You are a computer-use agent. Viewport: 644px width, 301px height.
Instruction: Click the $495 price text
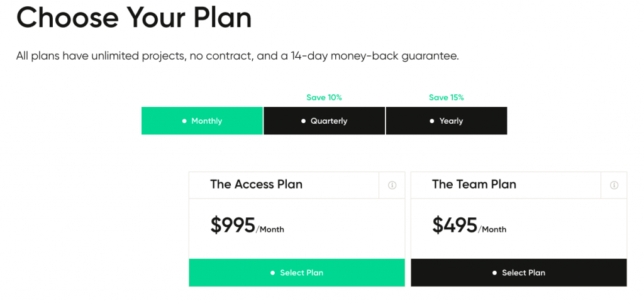455,224
